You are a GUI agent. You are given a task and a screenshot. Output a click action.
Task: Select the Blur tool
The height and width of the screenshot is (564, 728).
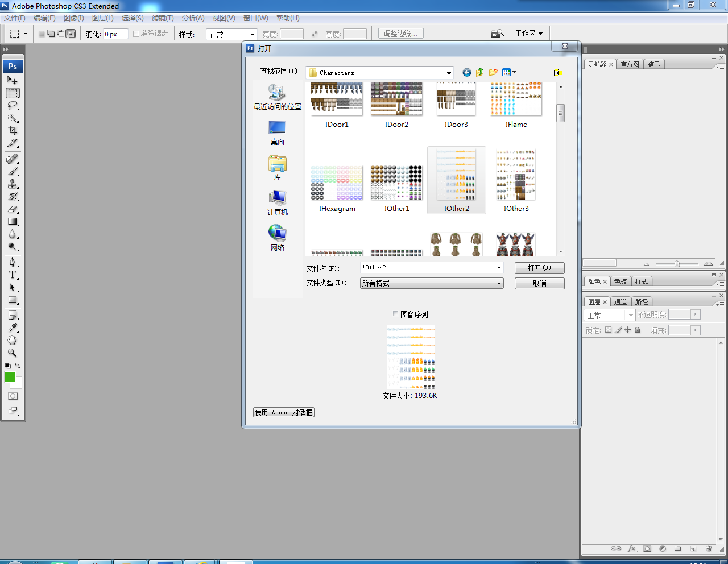(x=13, y=234)
